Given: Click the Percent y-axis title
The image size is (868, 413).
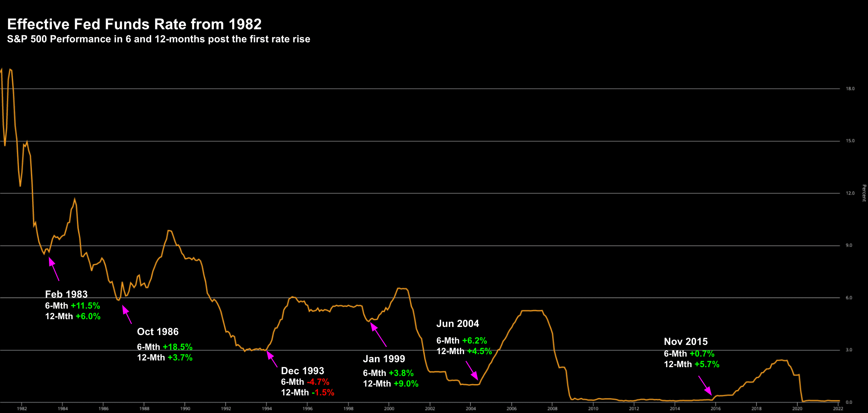Looking at the screenshot, I should point(864,193).
